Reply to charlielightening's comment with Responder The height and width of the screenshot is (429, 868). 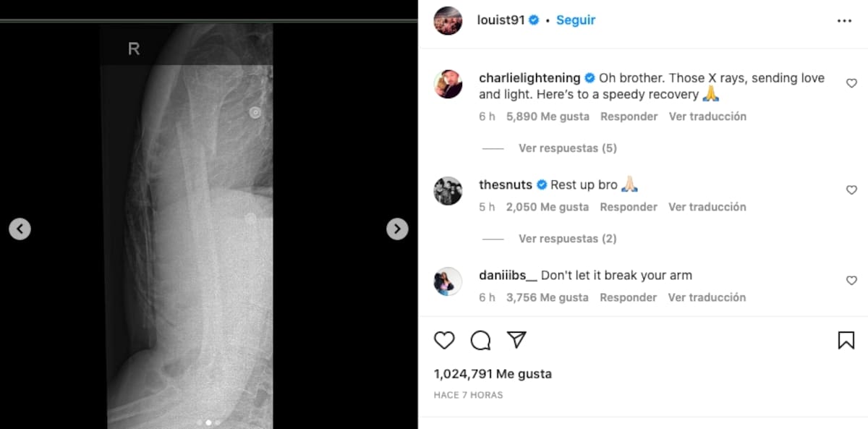point(629,116)
